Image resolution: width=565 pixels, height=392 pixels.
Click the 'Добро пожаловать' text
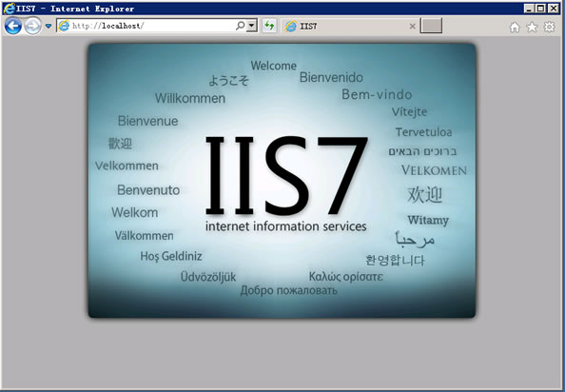click(x=288, y=290)
